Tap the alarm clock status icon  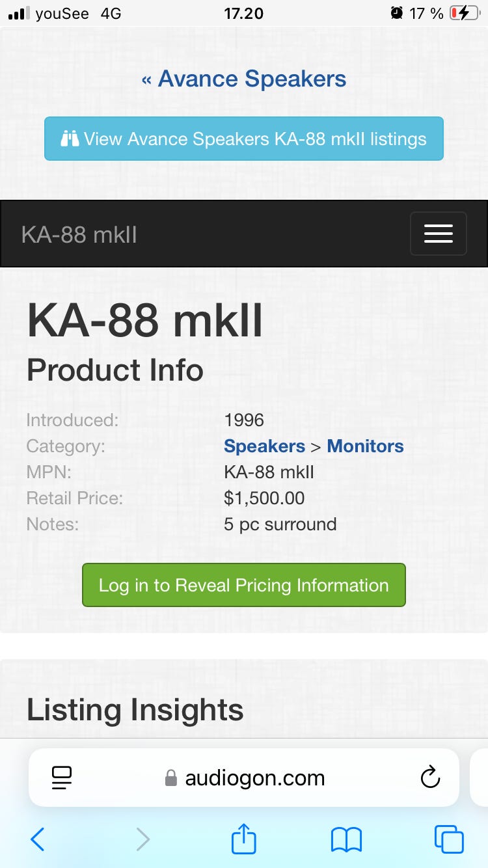396,13
